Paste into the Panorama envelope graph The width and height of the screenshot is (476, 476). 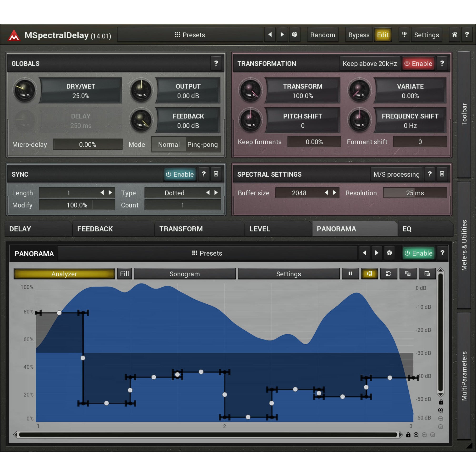point(427,274)
